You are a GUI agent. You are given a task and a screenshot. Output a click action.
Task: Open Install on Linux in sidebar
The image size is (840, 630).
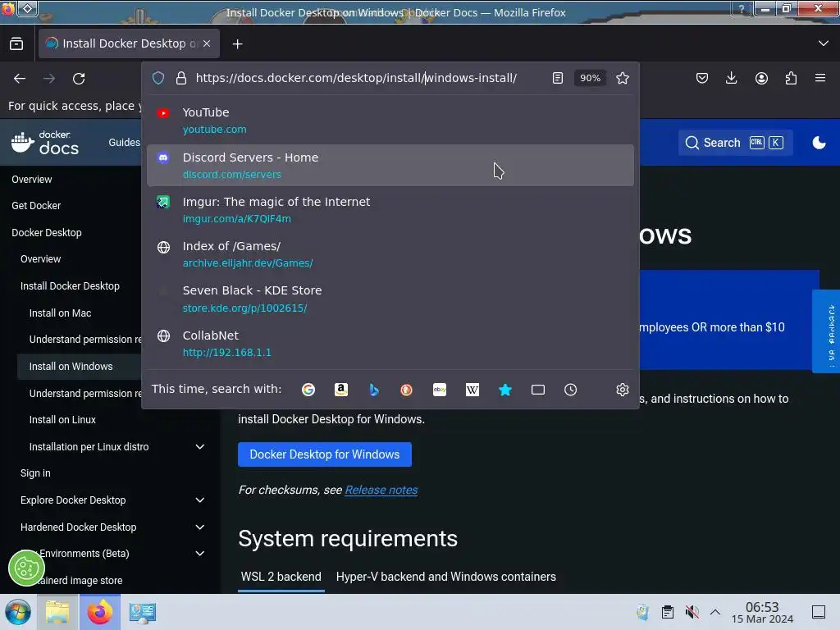pyautogui.click(x=62, y=420)
